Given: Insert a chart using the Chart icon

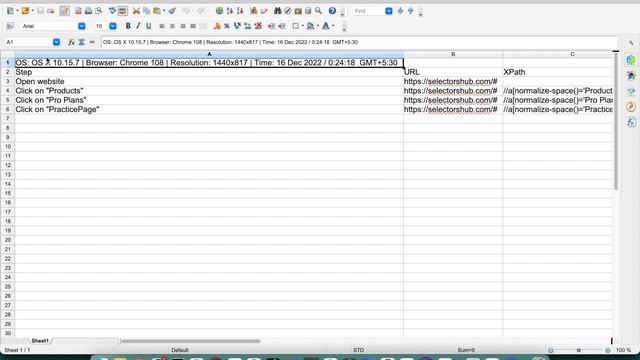Looking at the screenshot, I should pos(253,11).
